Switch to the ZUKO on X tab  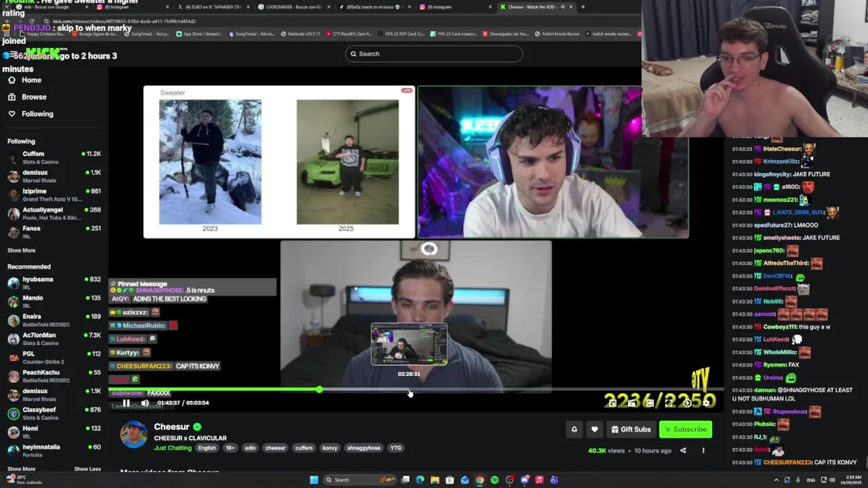[x=212, y=7]
